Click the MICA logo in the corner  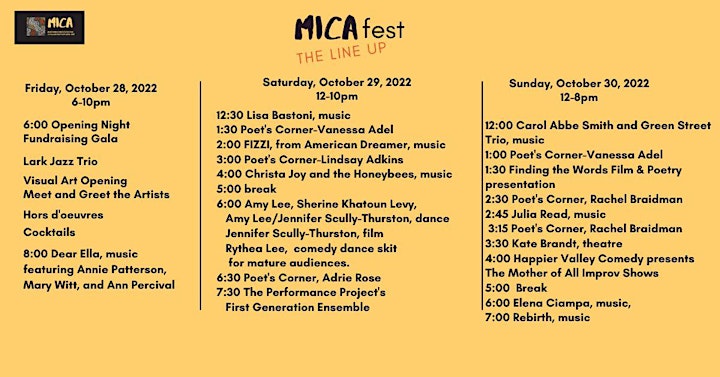point(49,28)
